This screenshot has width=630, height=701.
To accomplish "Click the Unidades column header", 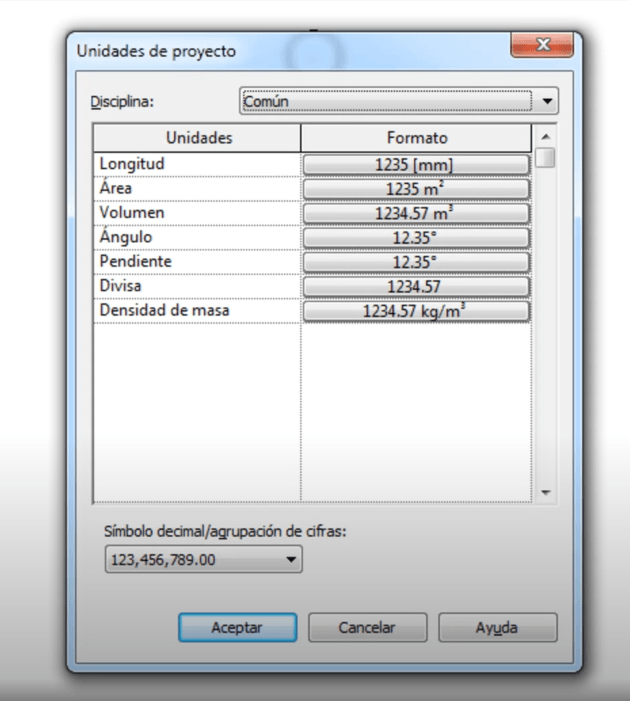I will point(198,137).
